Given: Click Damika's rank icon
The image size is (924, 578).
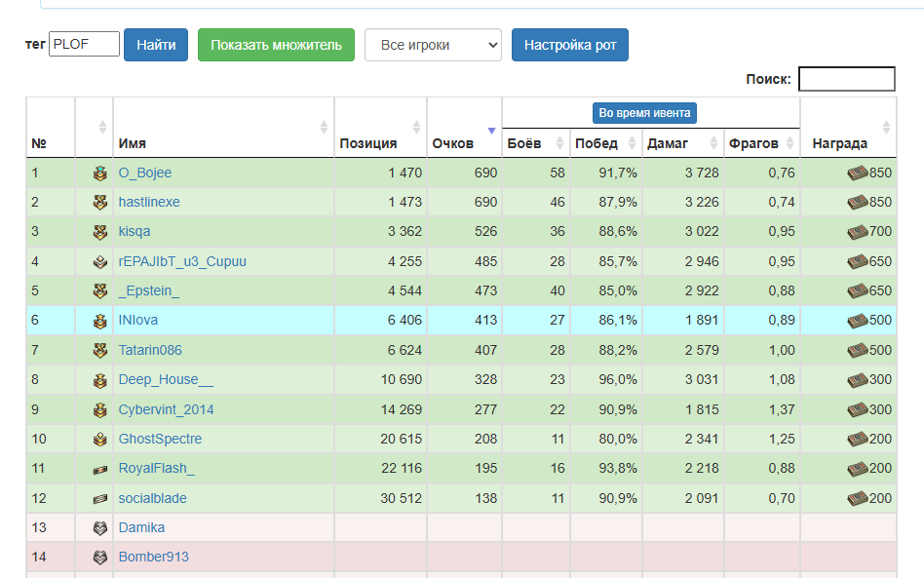Looking at the screenshot, I should pyautogui.click(x=100, y=528).
